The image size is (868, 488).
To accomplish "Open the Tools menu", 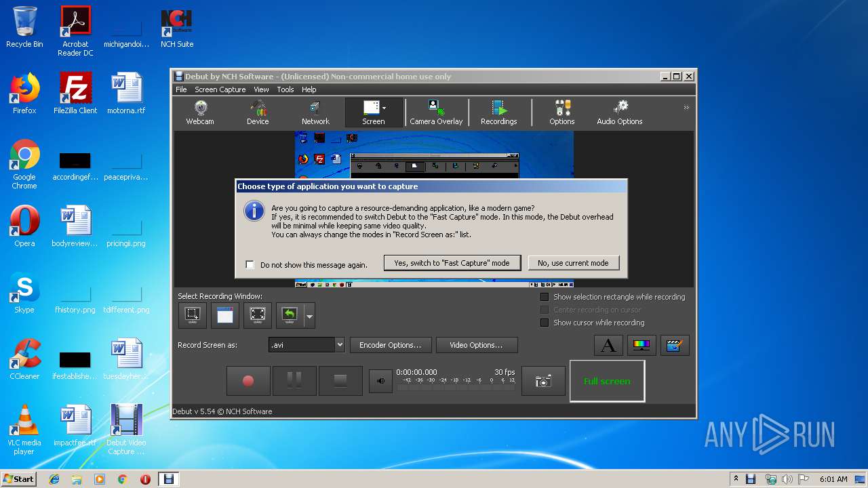I will (x=285, y=89).
